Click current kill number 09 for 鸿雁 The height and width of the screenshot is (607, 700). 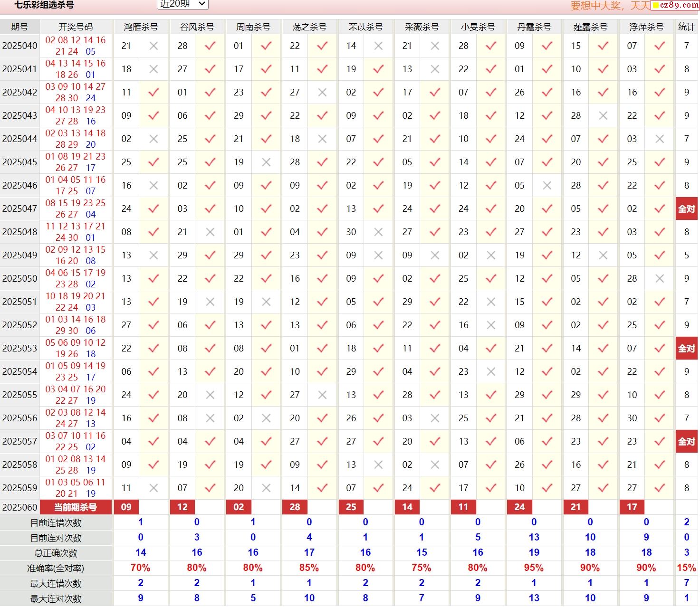(126, 507)
